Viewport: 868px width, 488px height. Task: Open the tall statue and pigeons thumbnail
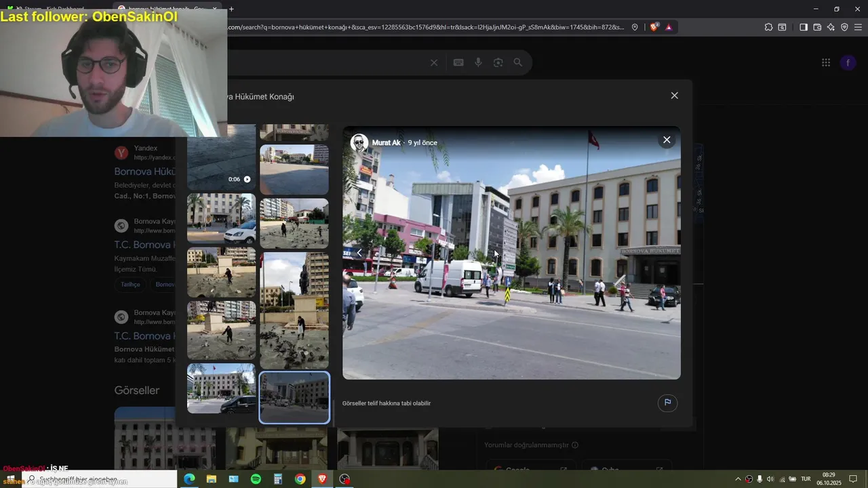[294, 310]
